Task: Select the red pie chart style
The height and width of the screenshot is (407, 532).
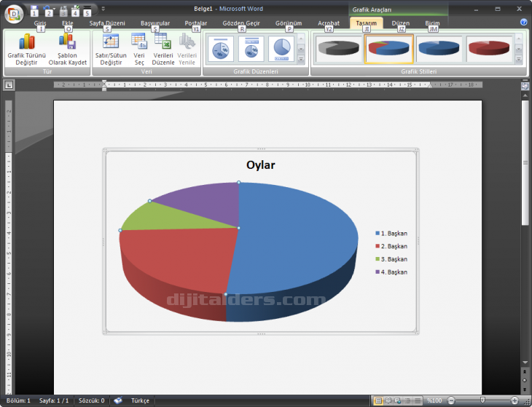Action: click(x=489, y=49)
